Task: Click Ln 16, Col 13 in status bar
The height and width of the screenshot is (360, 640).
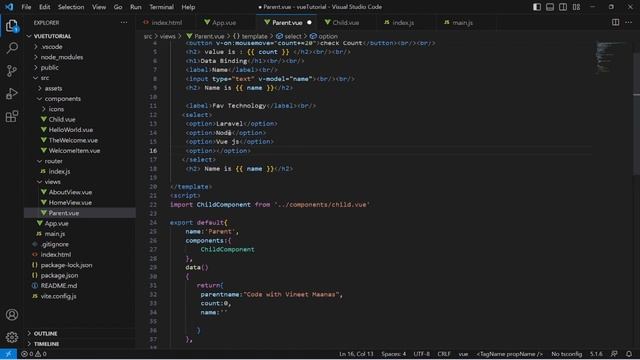Action: pos(356,354)
